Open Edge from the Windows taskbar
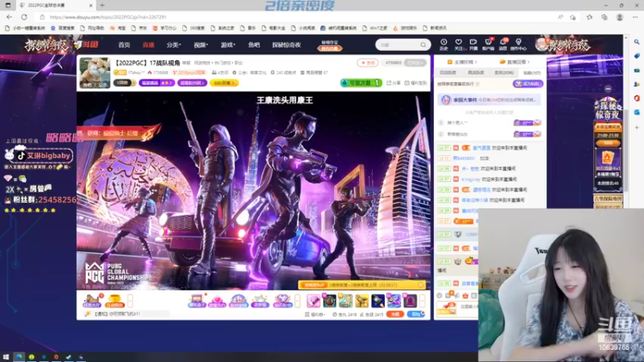This screenshot has width=644, height=362. tap(19, 357)
